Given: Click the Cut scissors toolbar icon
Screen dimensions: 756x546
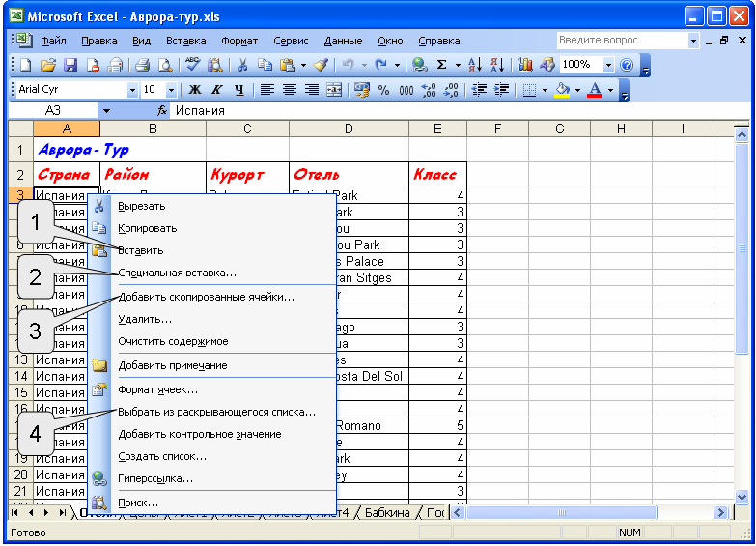Looking at the screenshot, I should click(242, 65).
